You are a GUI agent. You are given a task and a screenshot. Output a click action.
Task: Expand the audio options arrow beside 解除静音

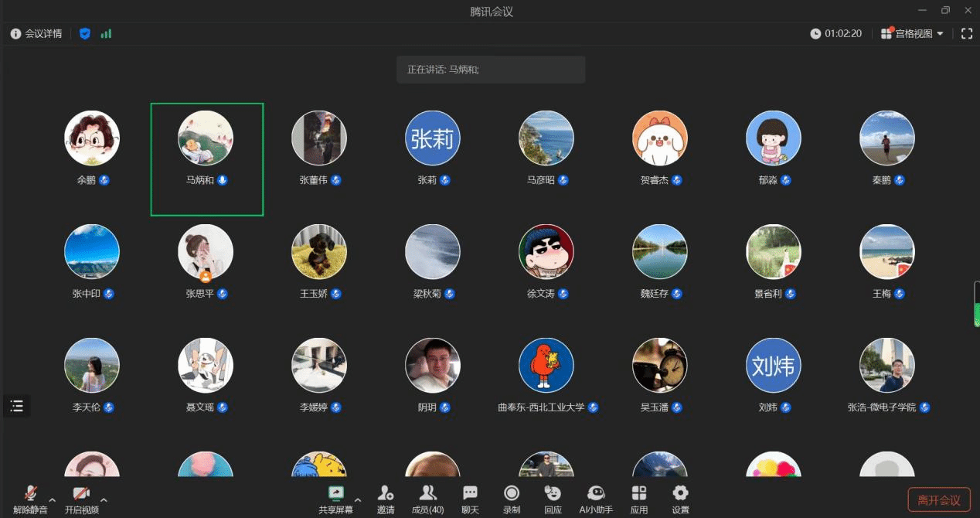[x=53, y=499]
